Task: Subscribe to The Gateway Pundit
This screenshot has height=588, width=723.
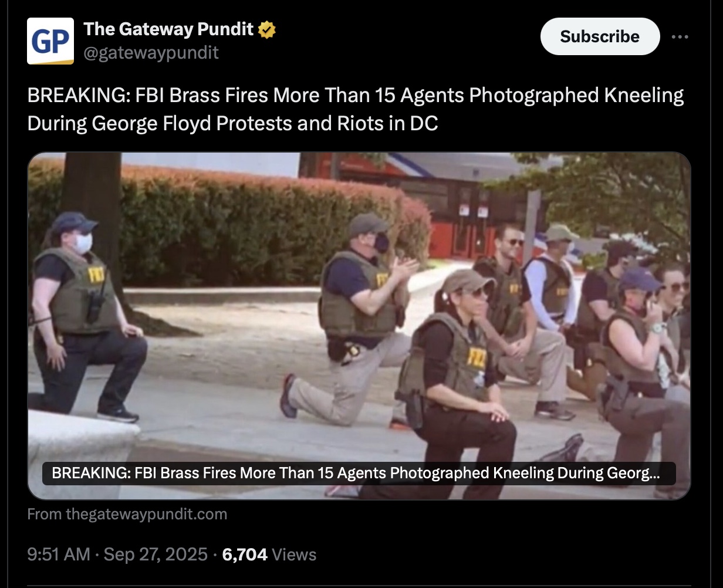Action: point(600,36)
